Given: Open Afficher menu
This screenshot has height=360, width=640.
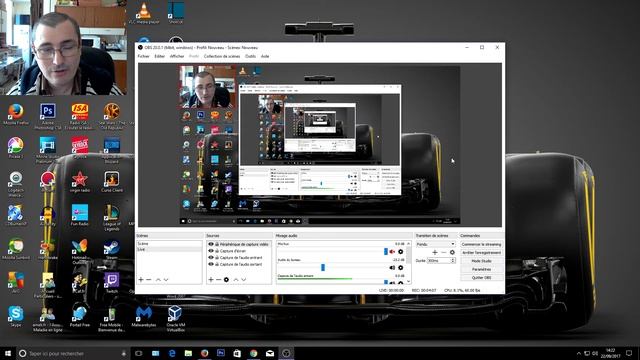Looking at the screenshot, I should (177, 56).
